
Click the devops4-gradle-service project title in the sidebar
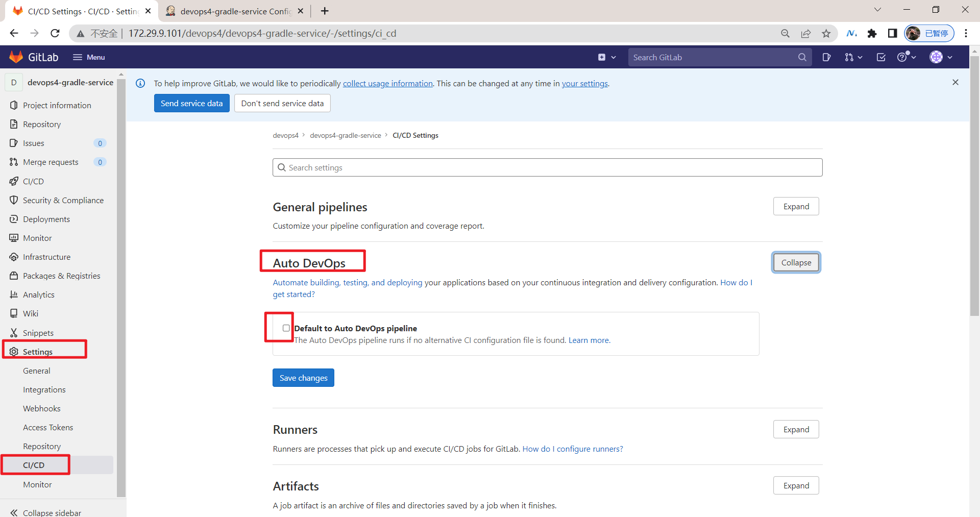click(70, 82)
